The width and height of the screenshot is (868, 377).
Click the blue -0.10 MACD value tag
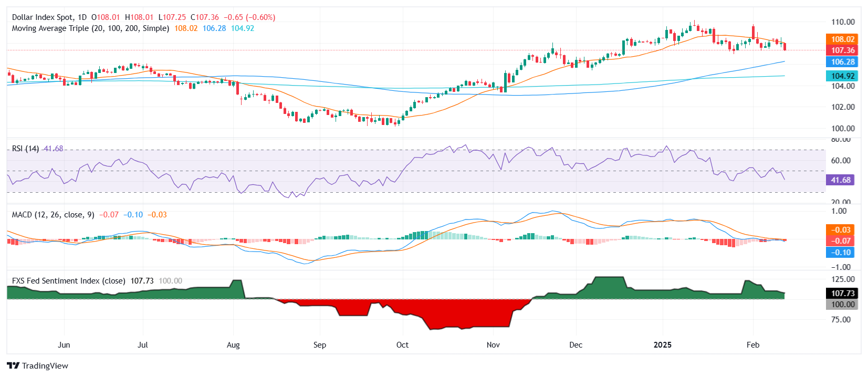840,253
